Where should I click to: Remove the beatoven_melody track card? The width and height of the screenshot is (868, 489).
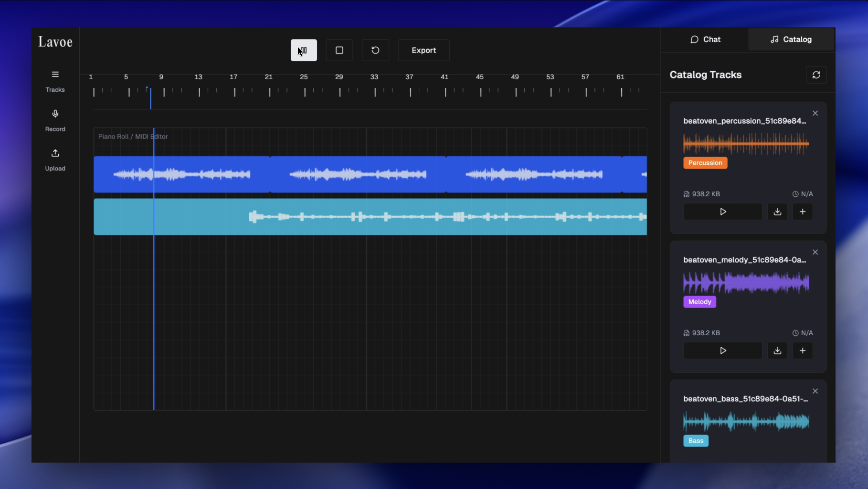[x=815, y=252]
